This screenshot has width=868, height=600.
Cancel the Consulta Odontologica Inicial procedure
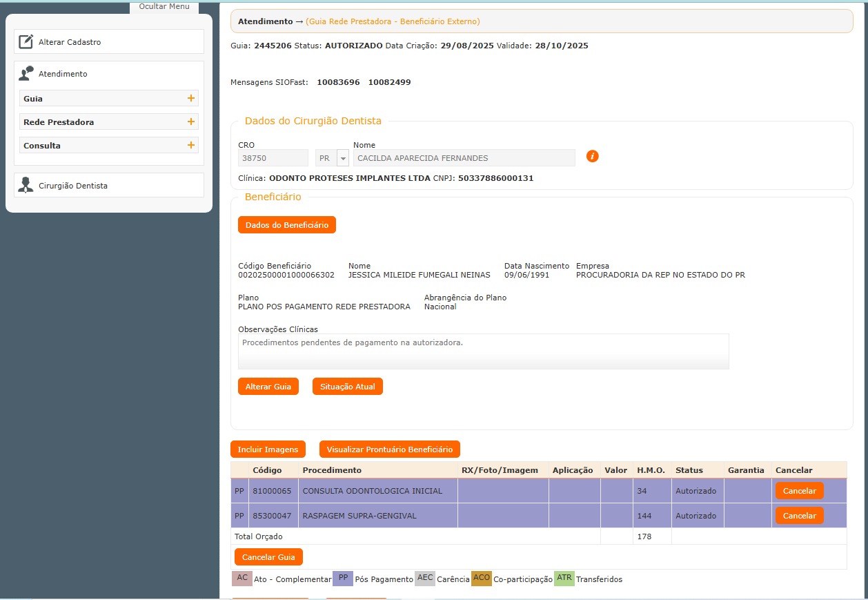coord(799,491)
